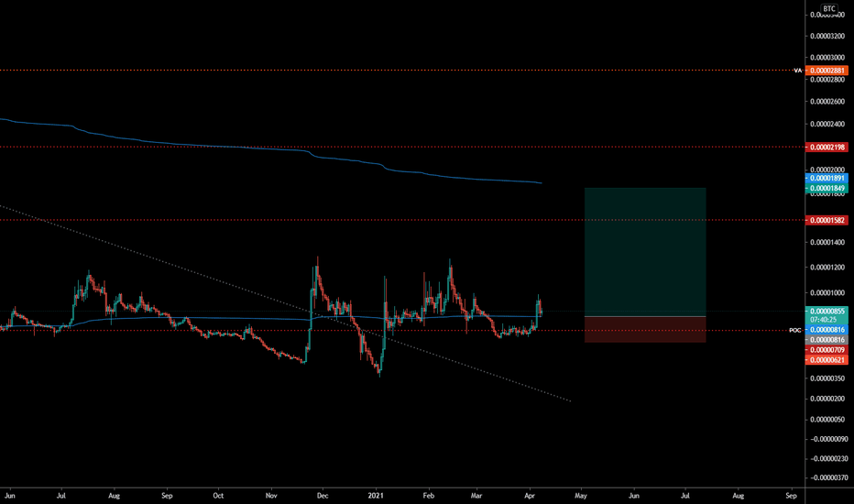The width and height of the screenshot is (854, 504).
Task: Click the 0.00001400 price axis tick
Action: (x=827, y=243)
